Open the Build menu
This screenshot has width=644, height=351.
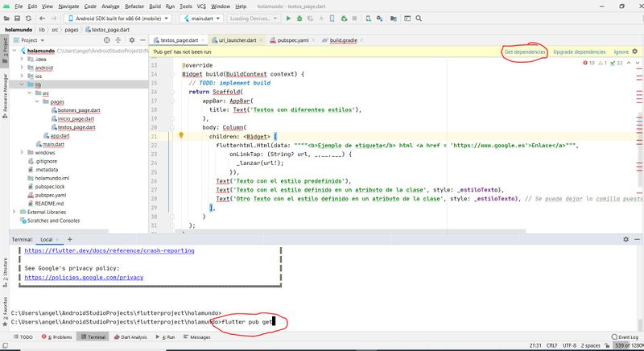click(x=155, y=6)
